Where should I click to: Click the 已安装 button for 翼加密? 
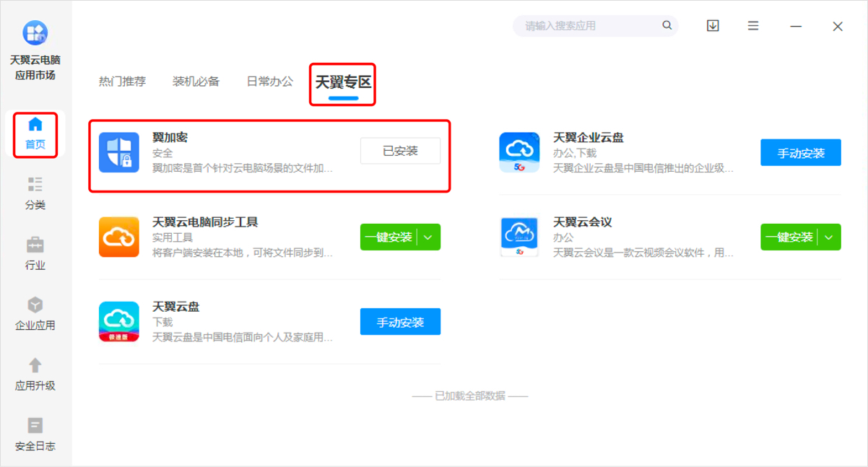pyautogui.click(x=400, y=150)
